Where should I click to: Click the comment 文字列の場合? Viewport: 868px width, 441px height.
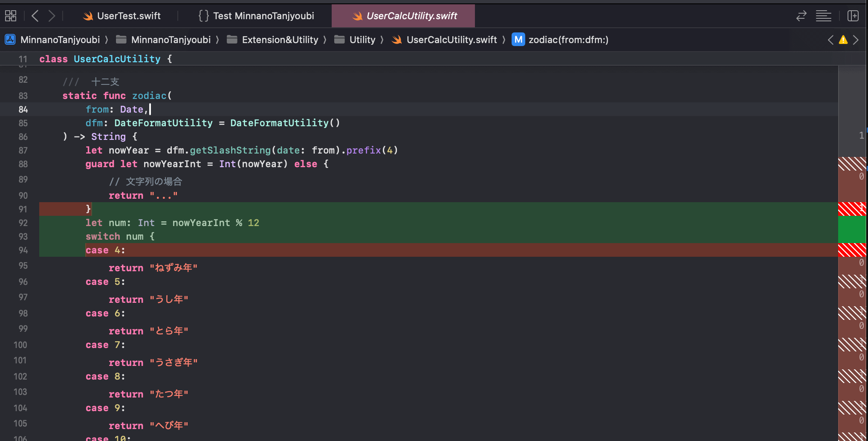click(145, 182)
